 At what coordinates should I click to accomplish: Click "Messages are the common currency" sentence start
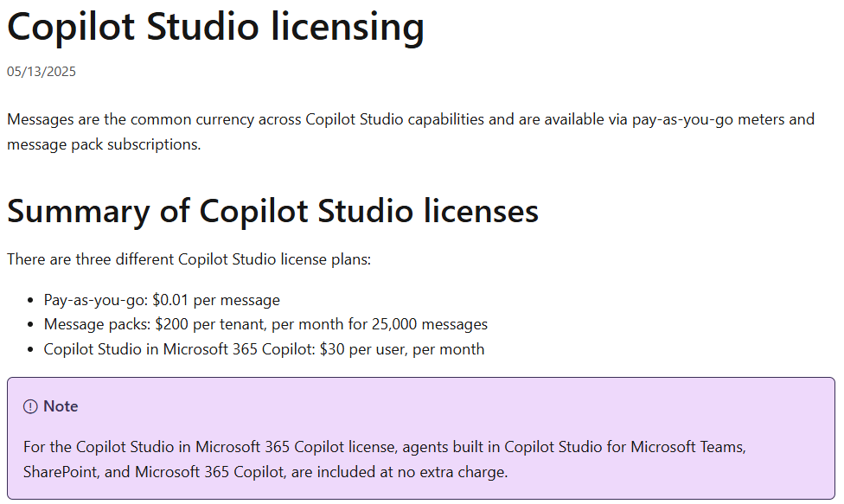click(x=112, y=119)
